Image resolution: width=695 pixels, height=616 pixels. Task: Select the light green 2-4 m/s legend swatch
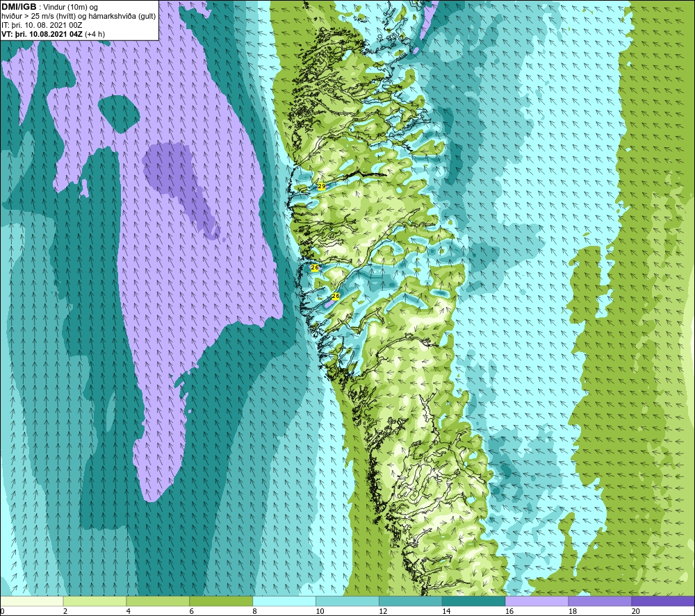[x=95, y=601]
